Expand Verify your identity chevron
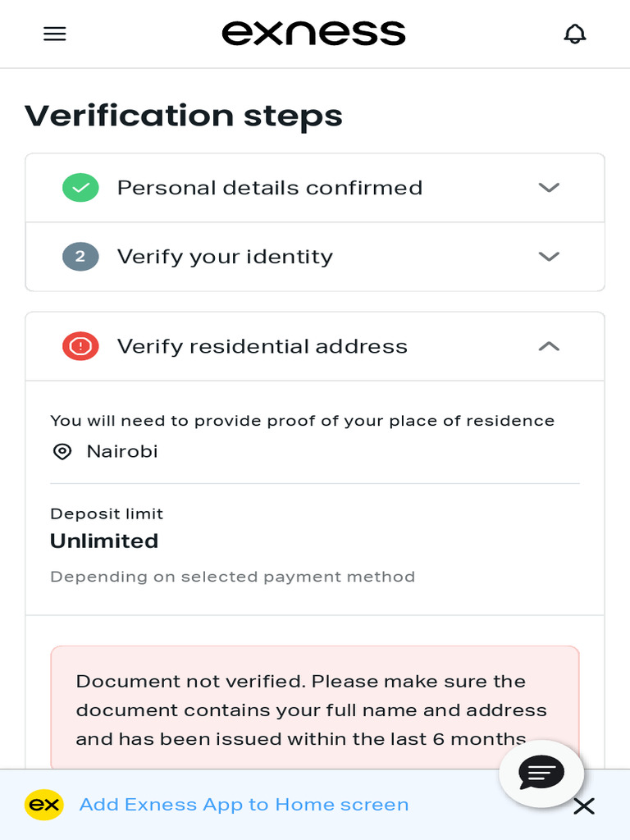 click(549, 257)
